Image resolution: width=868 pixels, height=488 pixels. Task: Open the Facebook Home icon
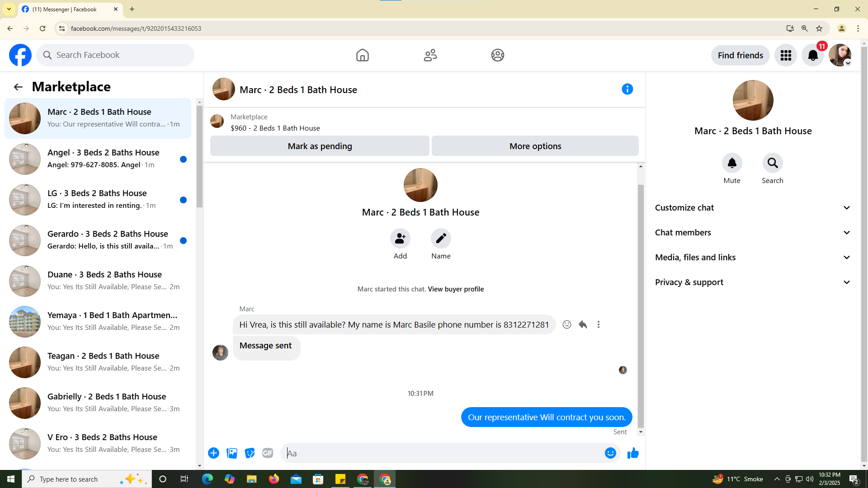(362, 55)
